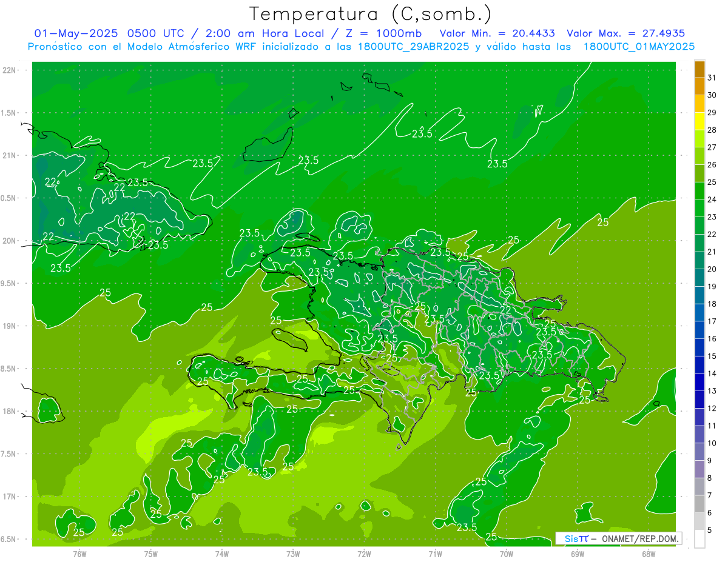The image size is (728, 562).
Task: Click the '22N' latitude axis label
Action: 10,70
